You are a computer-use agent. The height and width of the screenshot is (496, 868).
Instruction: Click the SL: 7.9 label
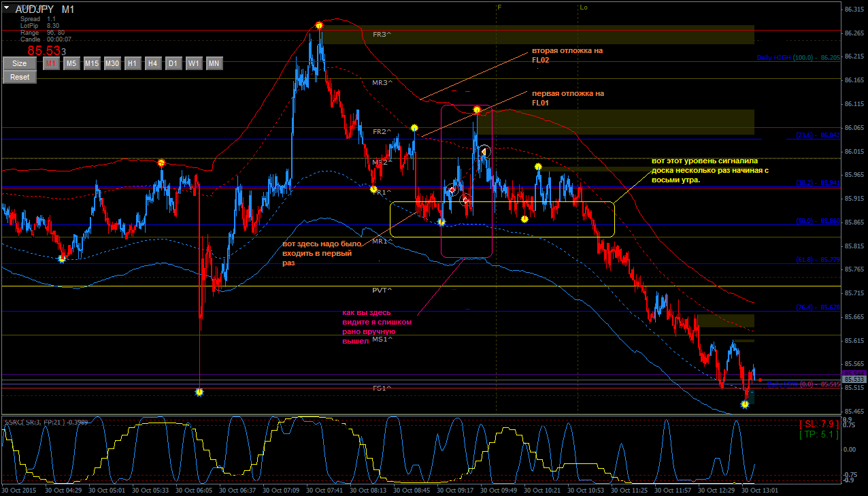pyautogui.click(x=818, y=424)
